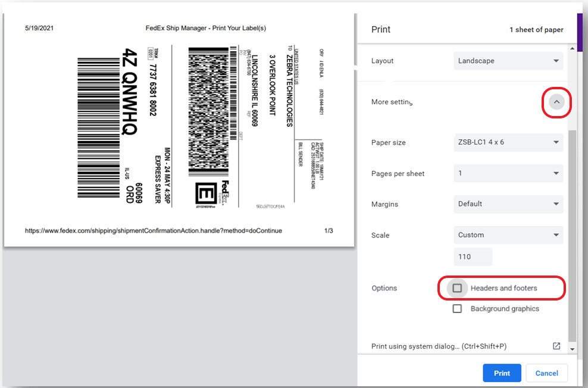Open the Scale dropdown arrow
The width and height of the screenshot is (588, 388).
click(555, 235)
